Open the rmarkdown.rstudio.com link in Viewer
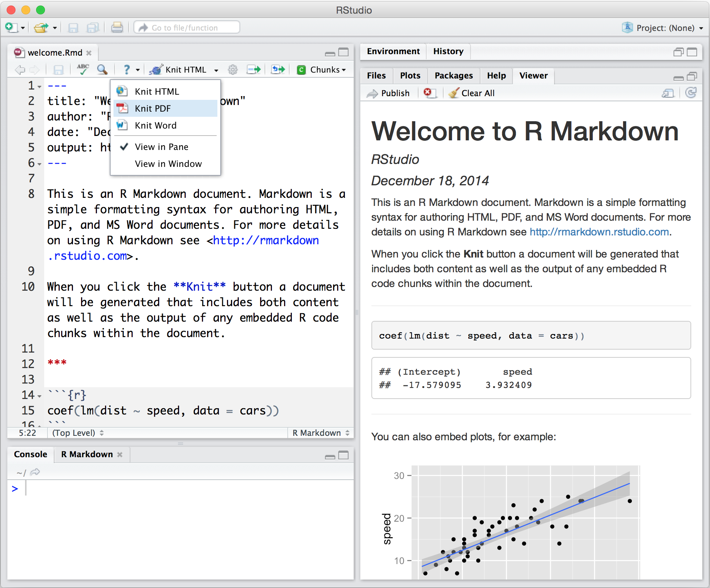The width and height of the screenshot is (710, 588). pos(599,232)
